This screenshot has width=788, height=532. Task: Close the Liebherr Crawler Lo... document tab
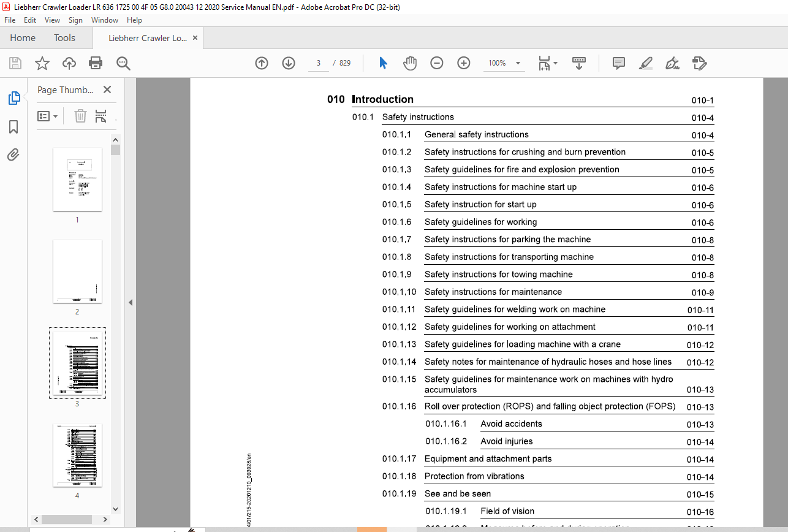tap(195, 38)
